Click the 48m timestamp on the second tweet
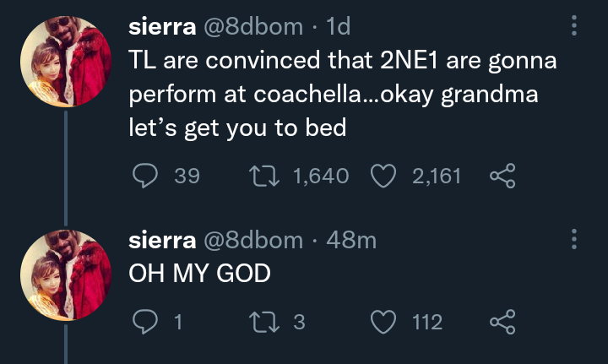The image size is (608, 364). 350,240
